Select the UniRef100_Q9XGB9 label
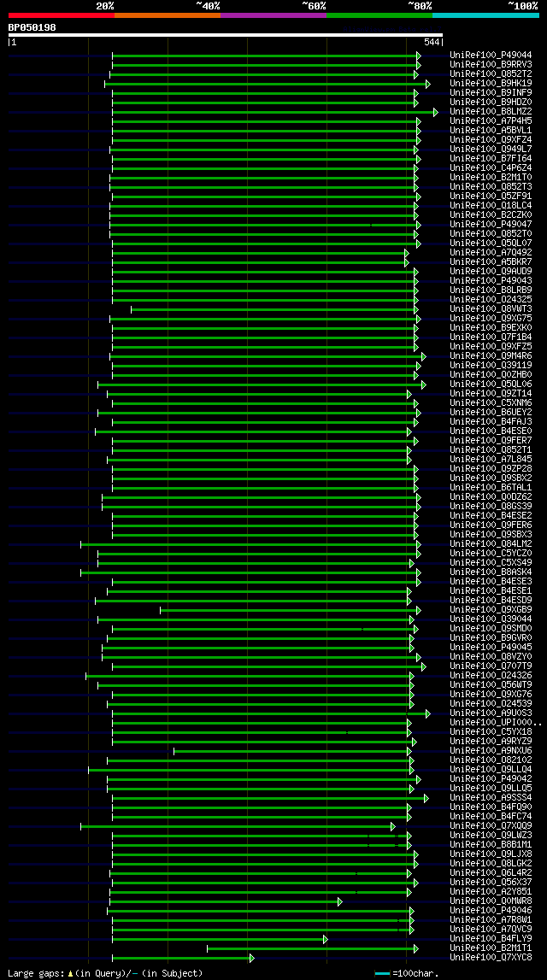This screenshot has height=980, width=547. click(x=491, y=610)
